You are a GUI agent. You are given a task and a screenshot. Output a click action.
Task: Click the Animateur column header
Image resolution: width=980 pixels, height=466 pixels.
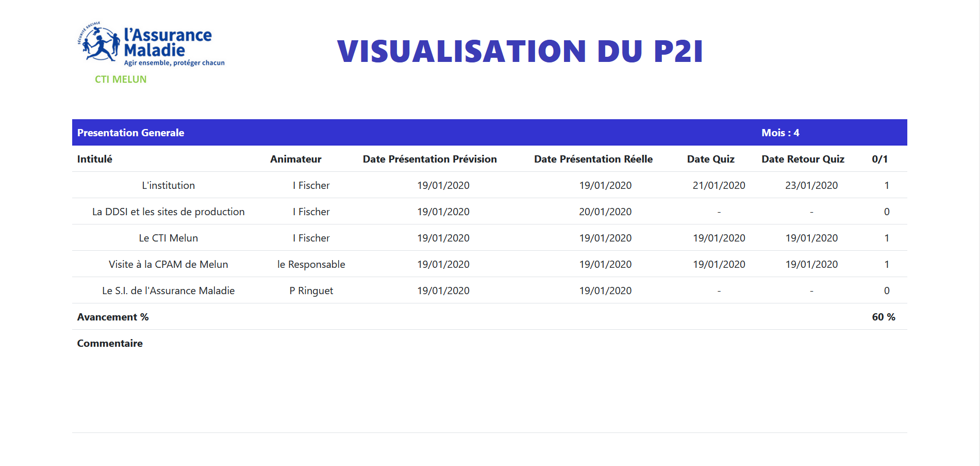[296, 159]
